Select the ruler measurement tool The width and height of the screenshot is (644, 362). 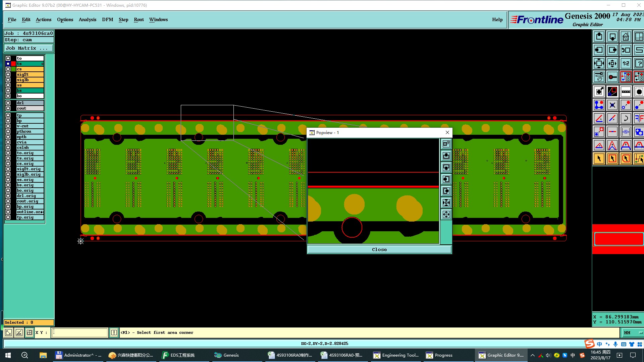tap(626, 92)
